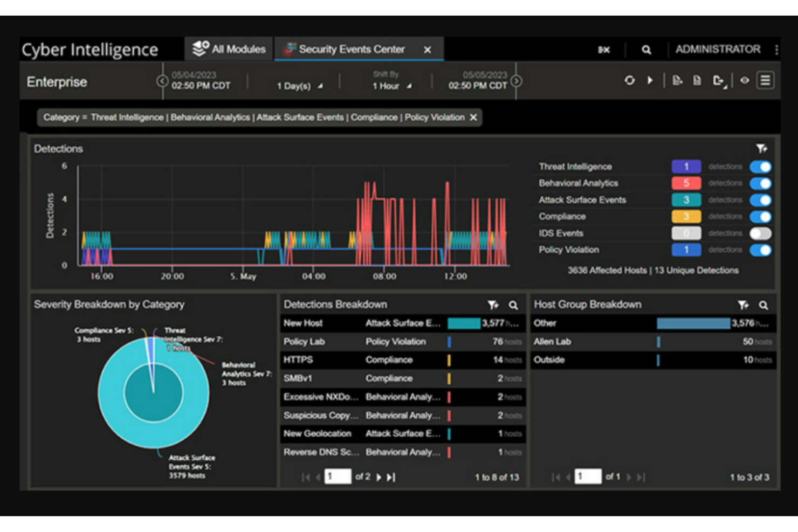The width and height of the screenshot is (798, 532).
Task: Click the refresh icon in the toolbar
Action: (x=630, y=80)
